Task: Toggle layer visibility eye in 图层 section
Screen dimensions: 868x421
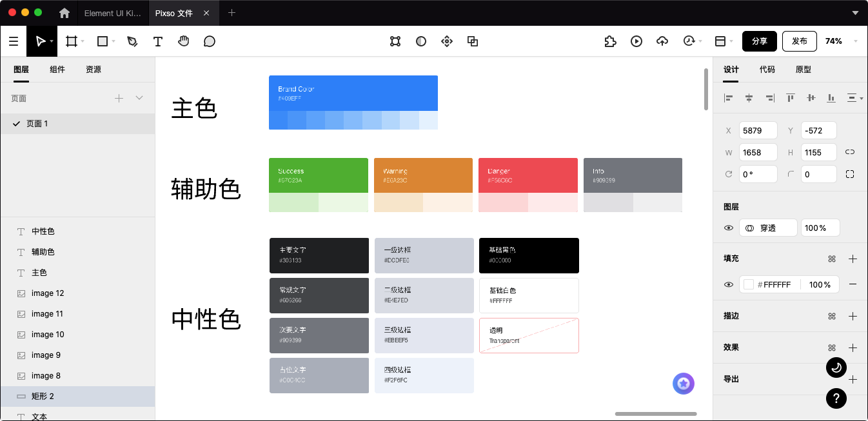Action: pyautogui.click(x=729, y=228)
